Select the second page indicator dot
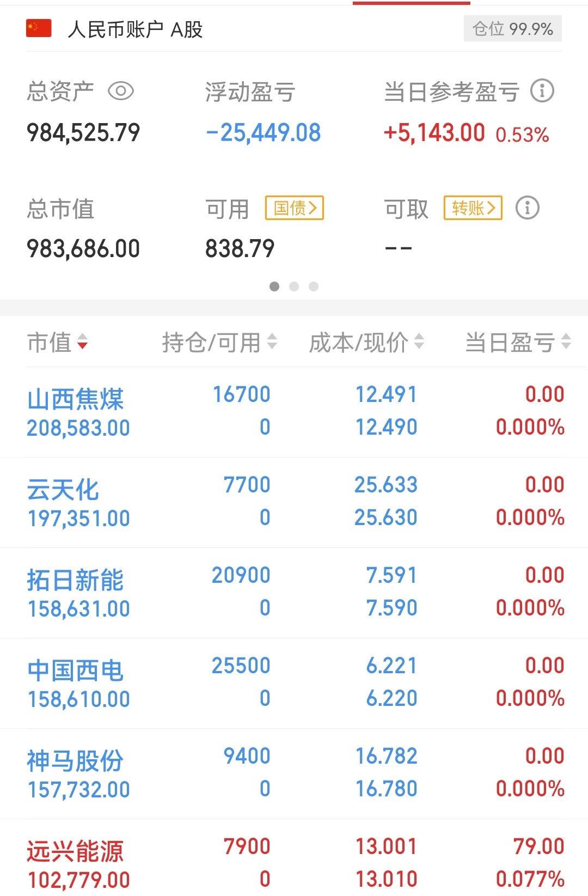This screenshot has width=588, height=896. [294, 287]
